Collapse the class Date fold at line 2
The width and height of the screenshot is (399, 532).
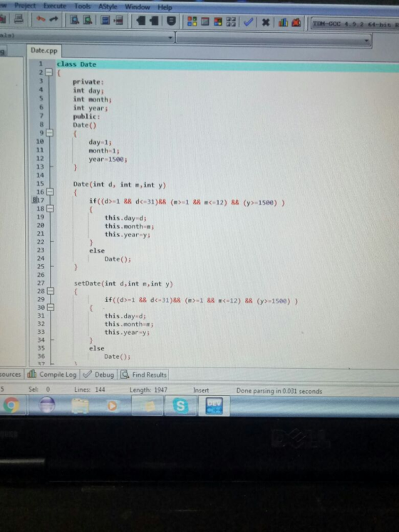[49, 72]
